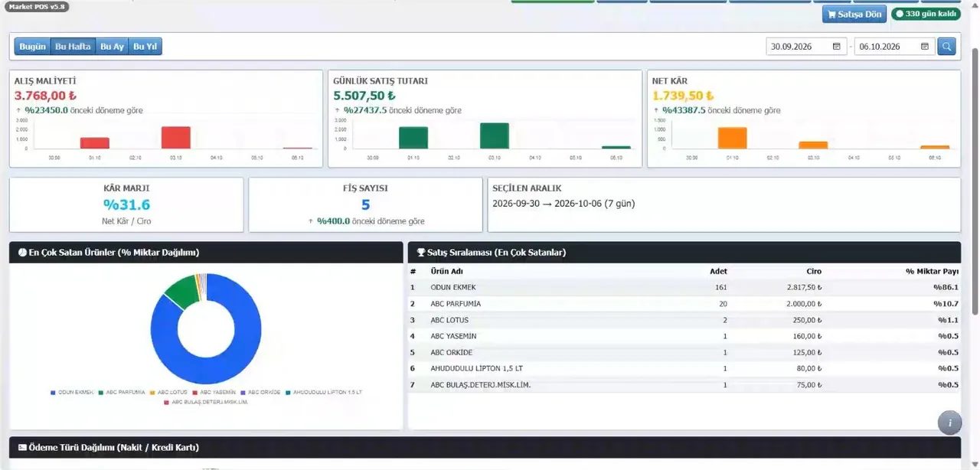Switch to the Bu Yıl period
The height and width of the screenshot is (470, 980).
pos(145,47)
